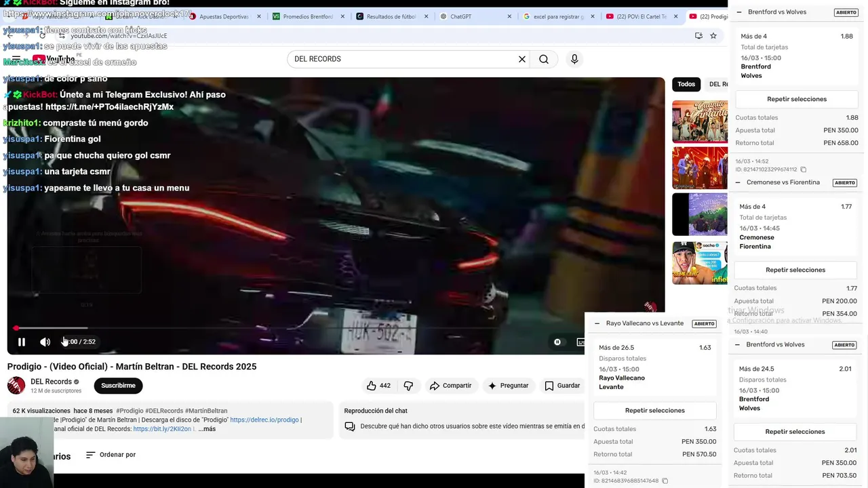
Task: Switch to the Resultados de fútbol tab
Action: (x=391, y=16)
